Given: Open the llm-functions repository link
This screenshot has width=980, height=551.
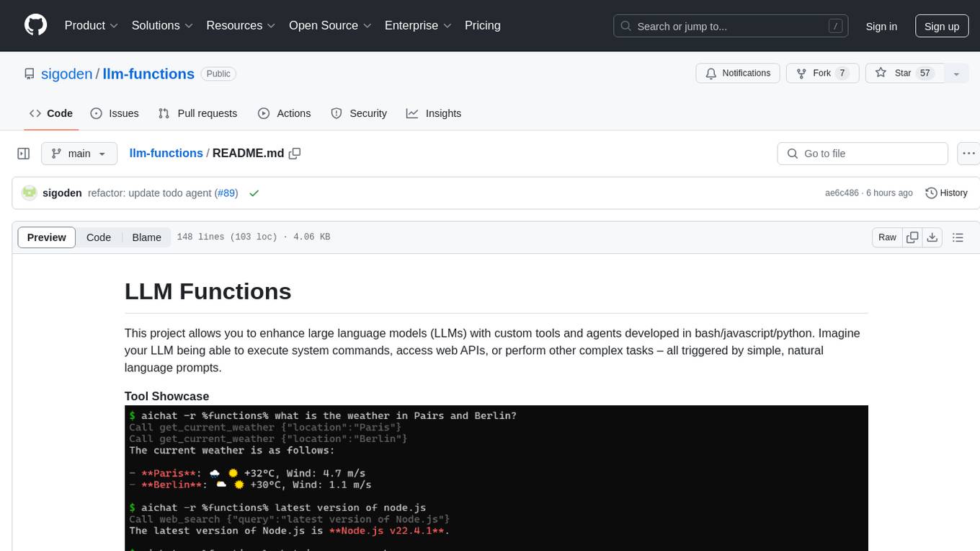Looking at the screenshot, I should [x=148, y=74].
